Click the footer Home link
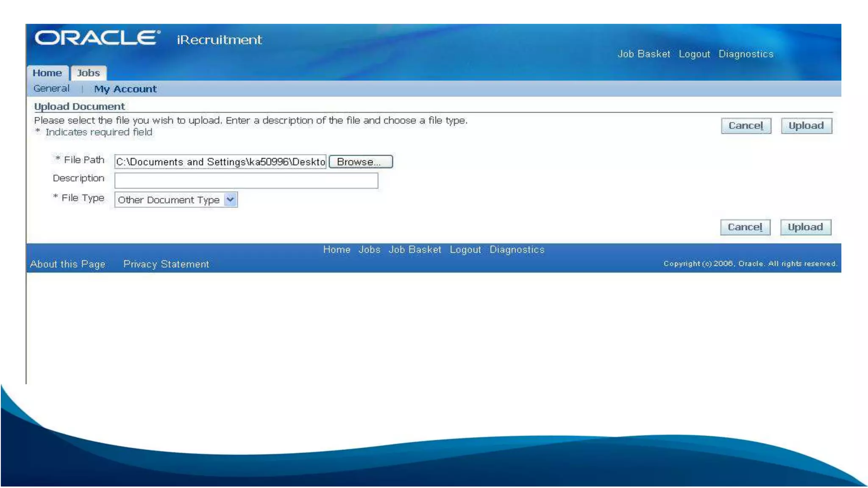 337,250
